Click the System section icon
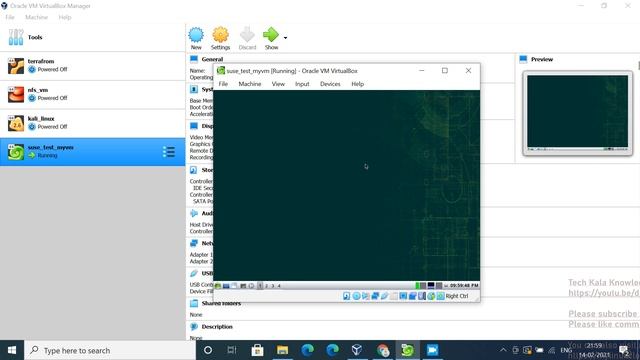This screenshot has height=360, width=640. coord(194,89)
